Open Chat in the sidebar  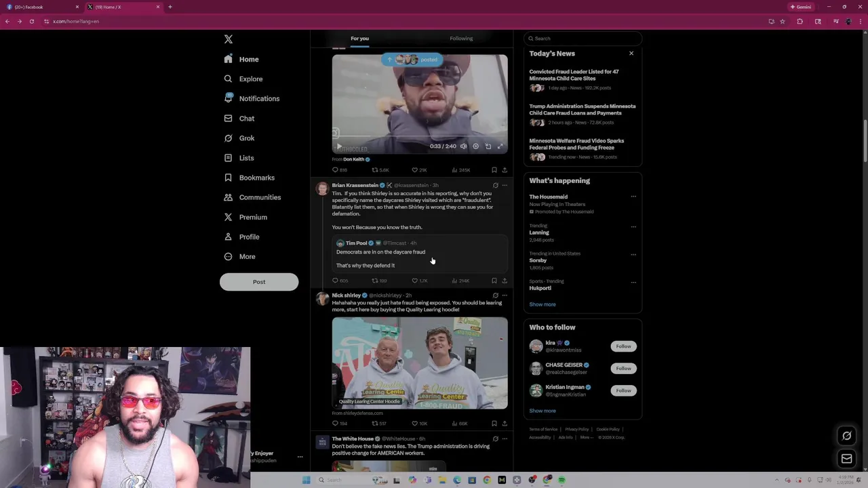point(239,118)
